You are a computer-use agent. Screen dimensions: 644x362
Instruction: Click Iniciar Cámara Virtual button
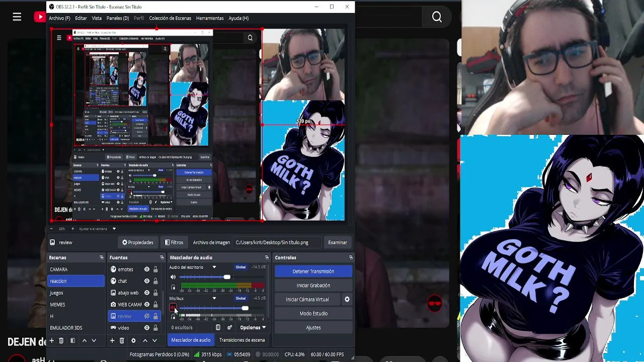pos(307,300)
